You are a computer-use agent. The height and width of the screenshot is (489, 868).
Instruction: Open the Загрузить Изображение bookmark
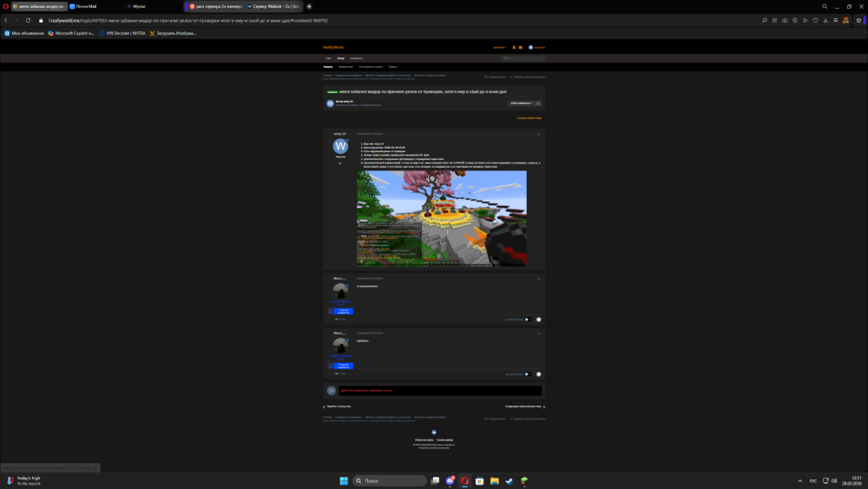[x=173, y=33]
